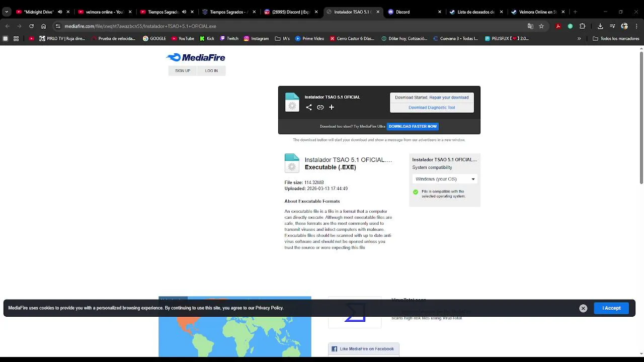Screen dimensions: 644x362
Task: Go back to the previous page
Action: [x=7, y=26]
